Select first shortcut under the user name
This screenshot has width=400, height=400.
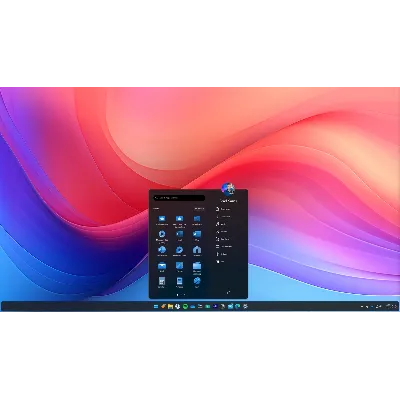[x=223, y=209]
